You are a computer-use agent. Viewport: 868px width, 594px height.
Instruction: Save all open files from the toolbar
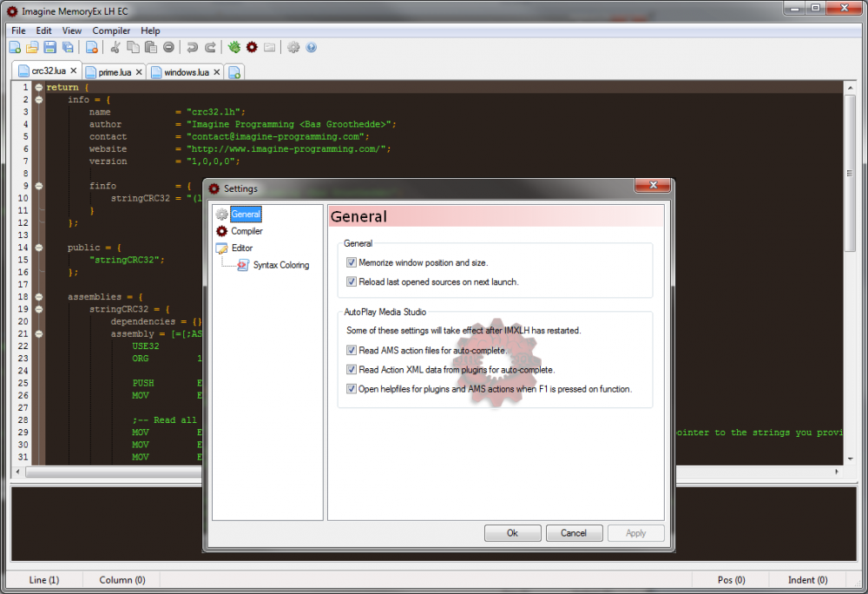point(68,48)
